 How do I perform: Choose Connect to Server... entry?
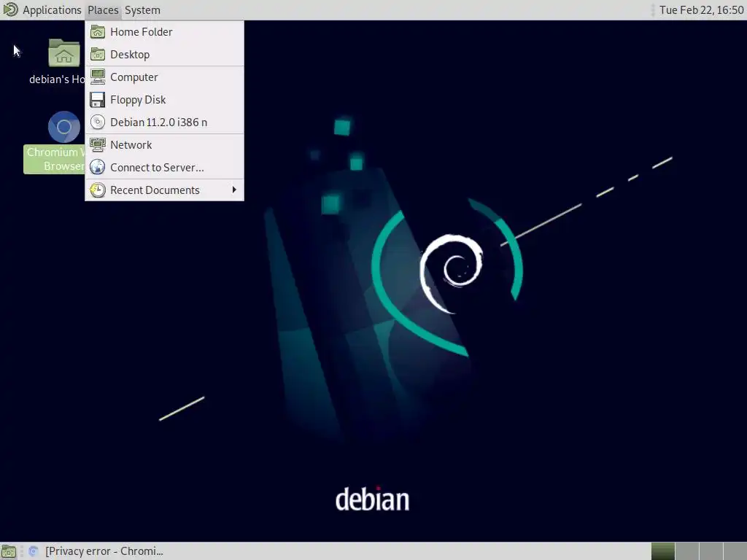tap(164, 168)
